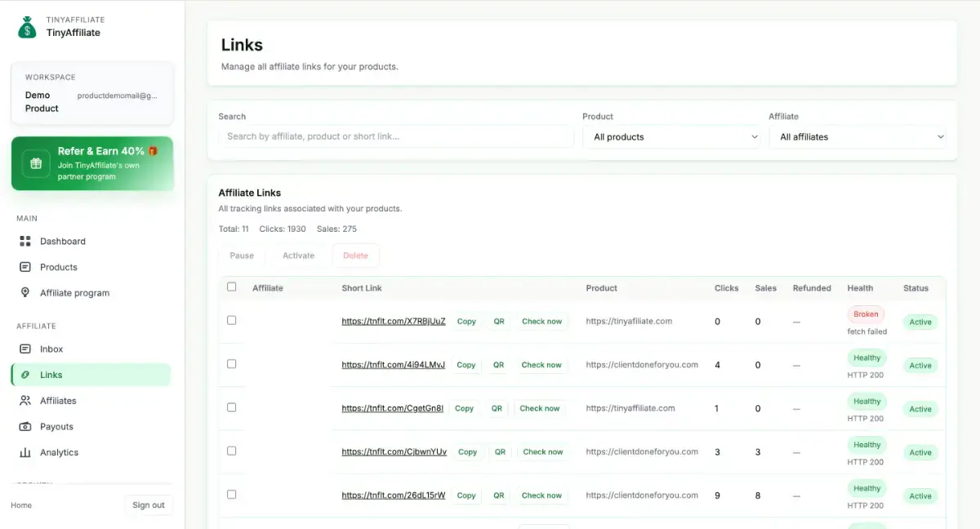This screenshot has height=529, width=980.
Task: Click the Affiliates people icon
Action: [25, 401]
